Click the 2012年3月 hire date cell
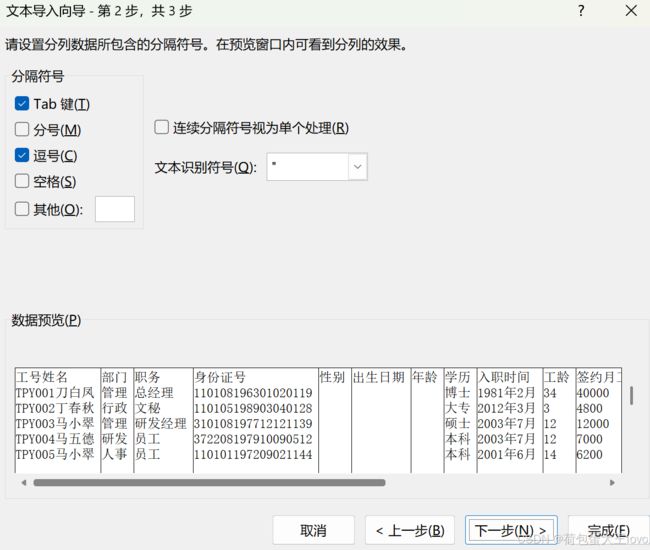The height and width of the screenshot is (550, 650). [507, 408]
